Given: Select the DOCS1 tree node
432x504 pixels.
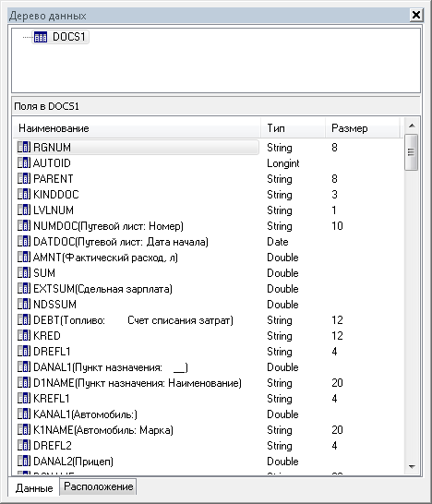Looking at the screenshot, I should tap(60, 37).
